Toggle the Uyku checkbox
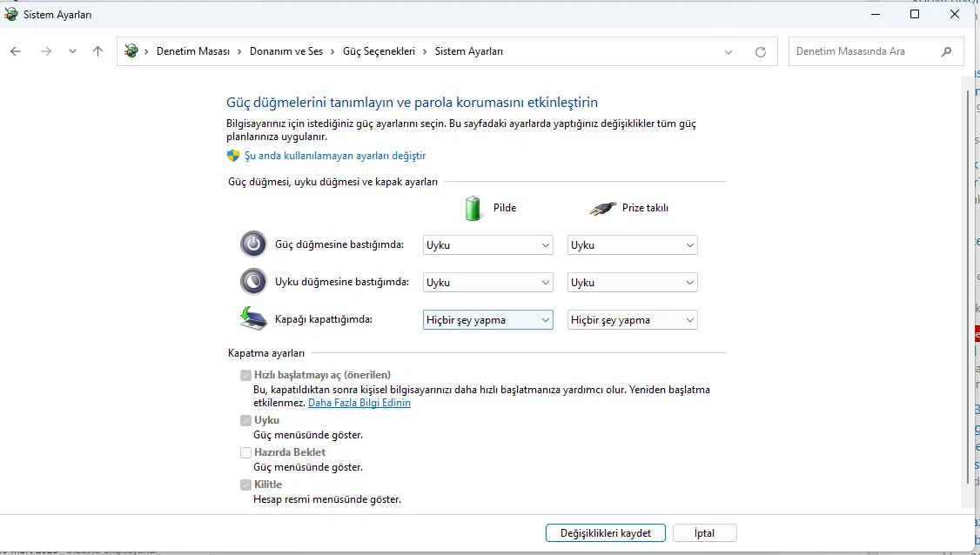The height and width of the screenshot is (555, 980). coord(245,421)
